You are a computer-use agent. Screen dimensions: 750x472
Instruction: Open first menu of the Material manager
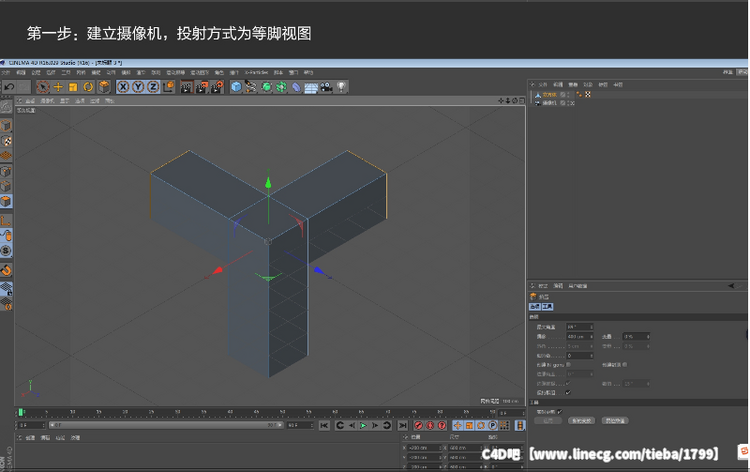(x=30, y=438)
